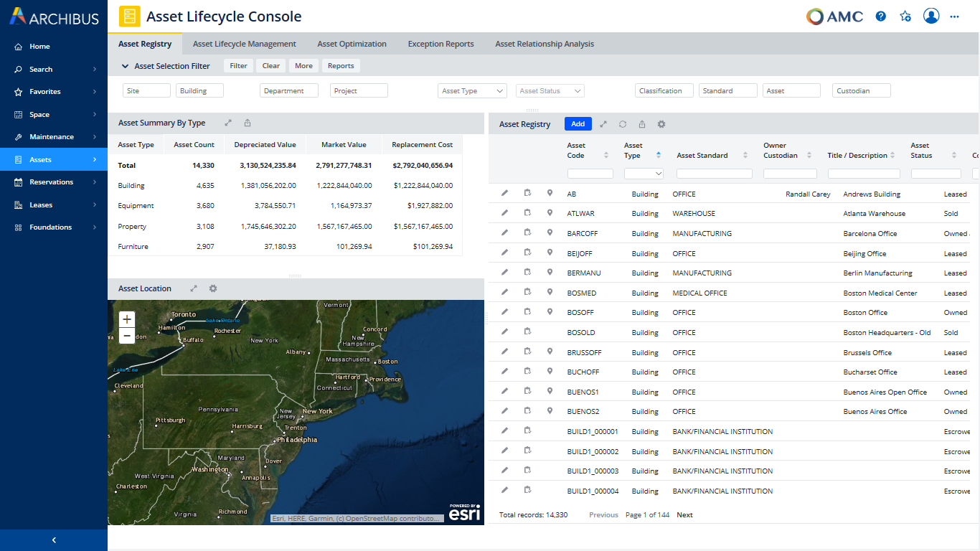Export the Asset Registry grid
The width and height of the screenshot is (980, 551).
pos(642,124)
